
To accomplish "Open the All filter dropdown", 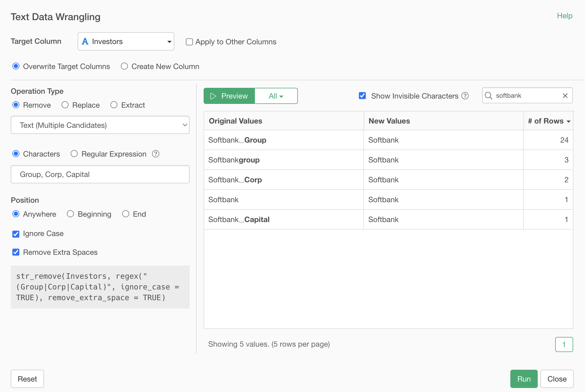I will point(276,96).
